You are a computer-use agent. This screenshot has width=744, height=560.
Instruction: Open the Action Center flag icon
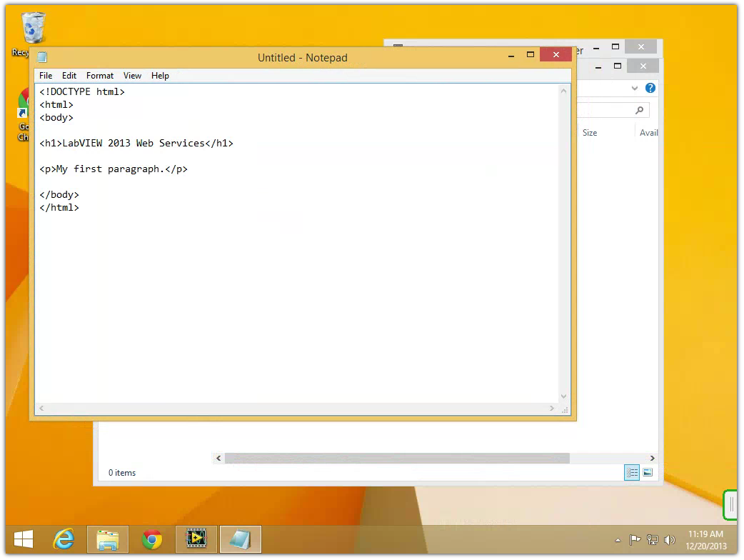pos(634,540)
